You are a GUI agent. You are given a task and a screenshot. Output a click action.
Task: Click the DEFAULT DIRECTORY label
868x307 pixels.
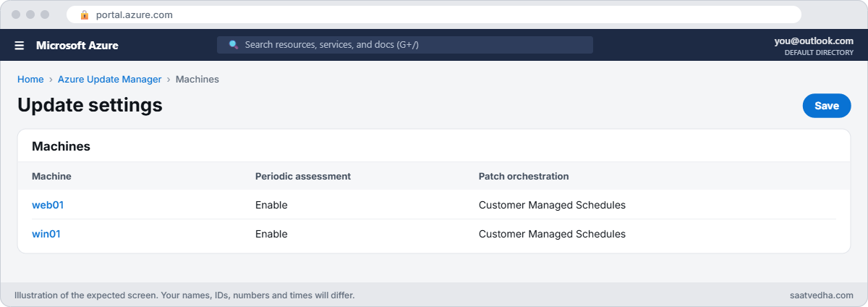point(819,53)
